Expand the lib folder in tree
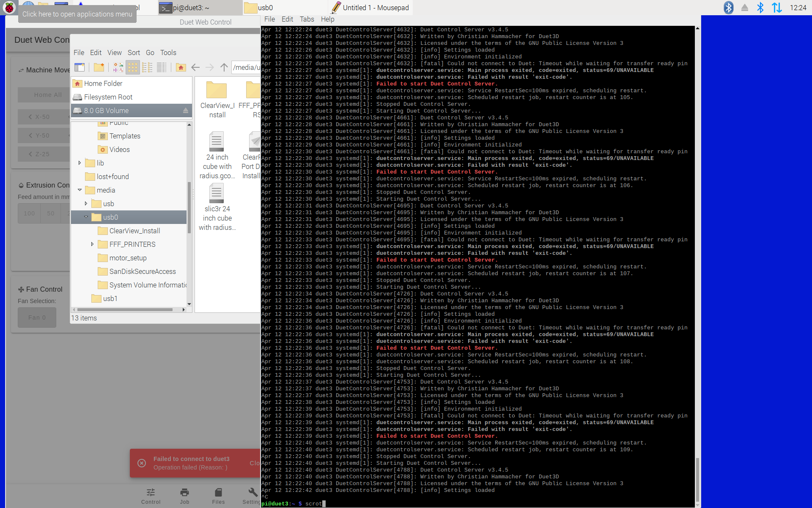 point(80,163)
